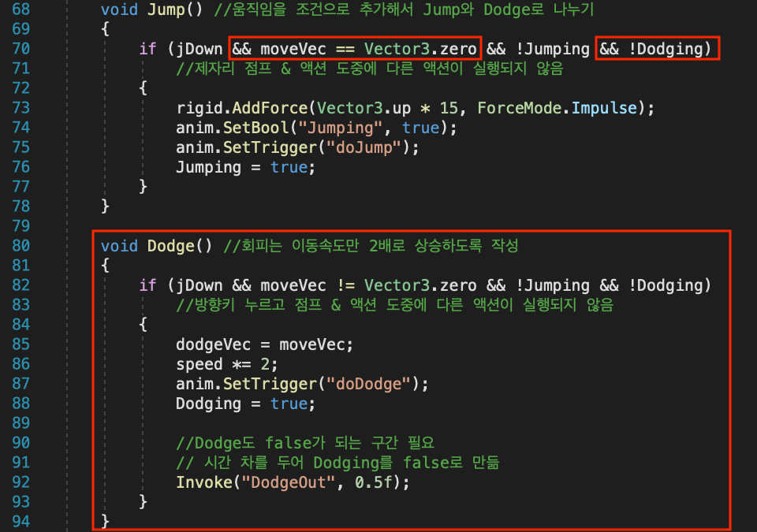This screenshot has width=757, height=532.
Task: Click line number 73 in the gutter
Action: (x=21, y=108)
